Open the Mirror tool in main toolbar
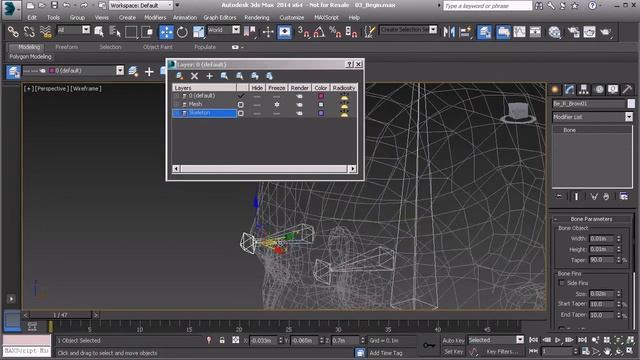Viewport: 640px width, 360px height. [449, 32]
